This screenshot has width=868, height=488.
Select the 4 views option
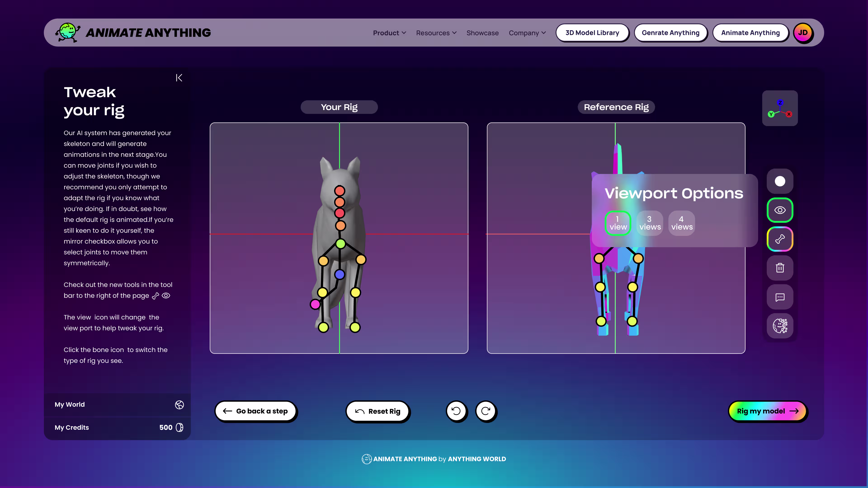(682, 223)
